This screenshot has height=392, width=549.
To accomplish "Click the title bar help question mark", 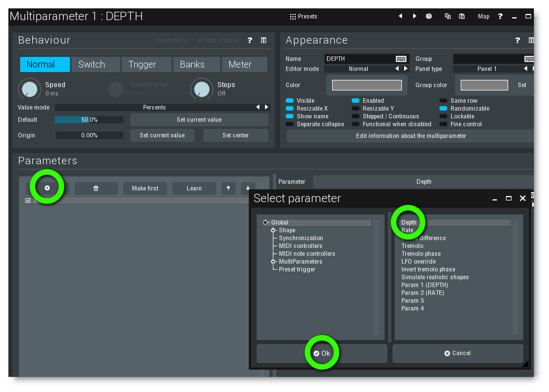I will pyautogui.click(x=500, y=16).
